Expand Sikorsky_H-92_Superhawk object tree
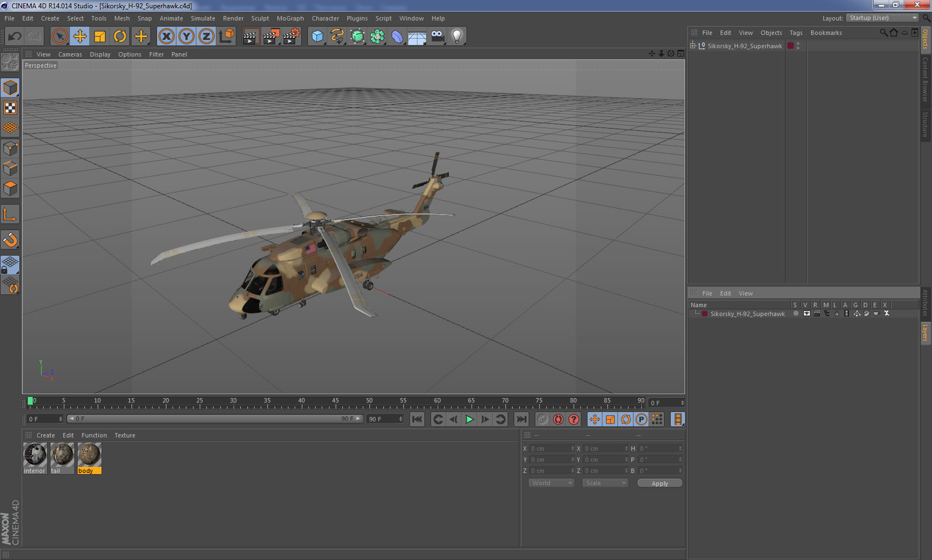 click(693, 45)
